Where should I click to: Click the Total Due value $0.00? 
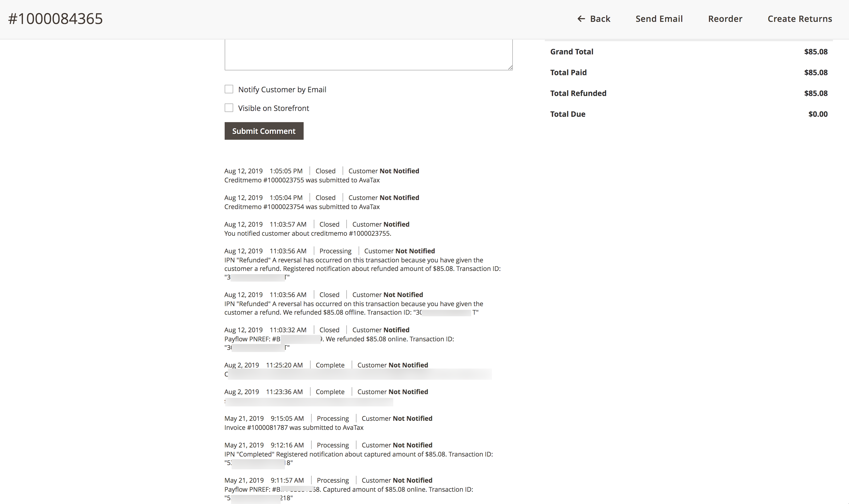point(818,114)
